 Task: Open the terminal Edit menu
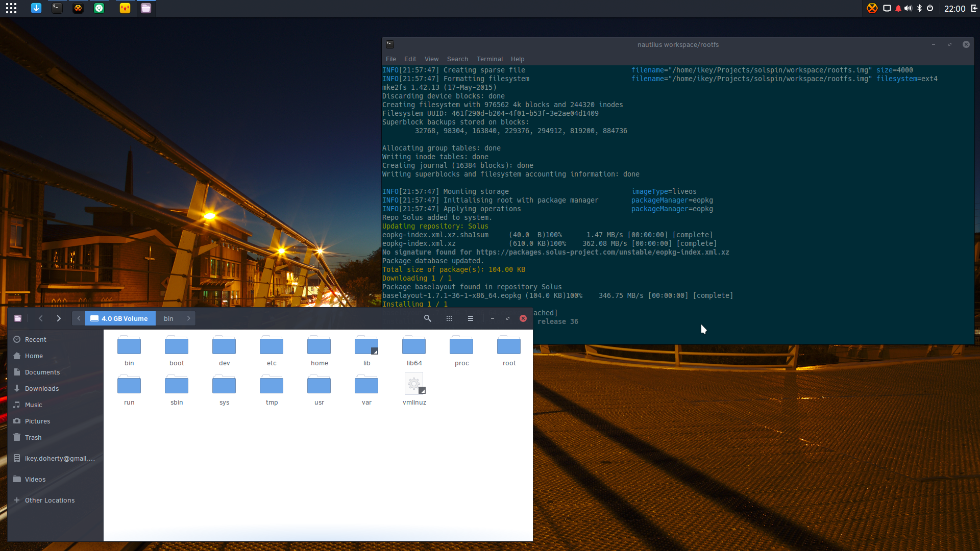tap(410, 59)
